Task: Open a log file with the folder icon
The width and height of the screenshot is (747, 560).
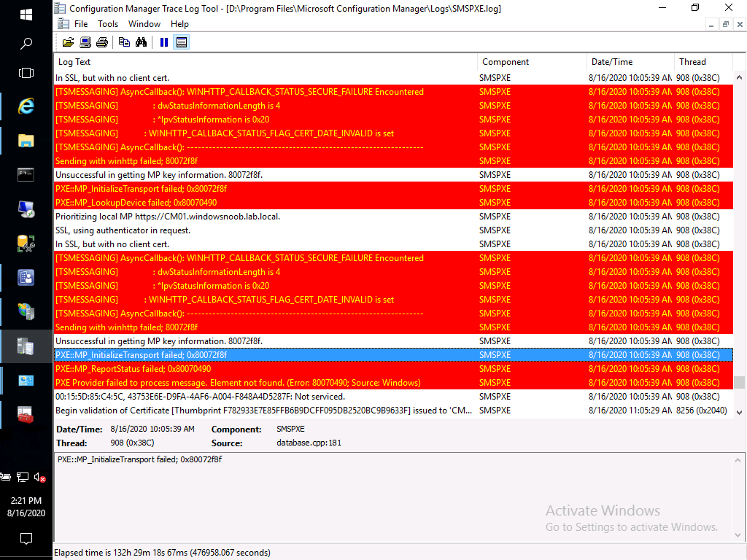Action: coord(68,42)
